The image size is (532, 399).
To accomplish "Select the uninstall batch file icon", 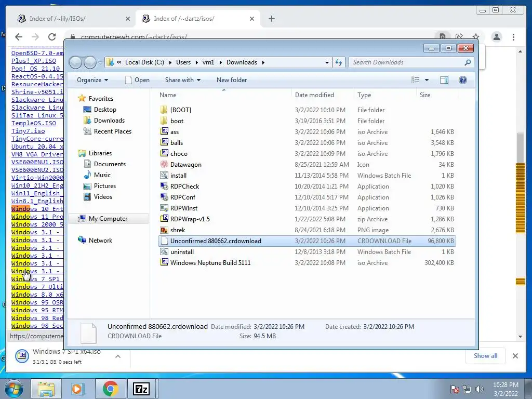I will [164, 251].
